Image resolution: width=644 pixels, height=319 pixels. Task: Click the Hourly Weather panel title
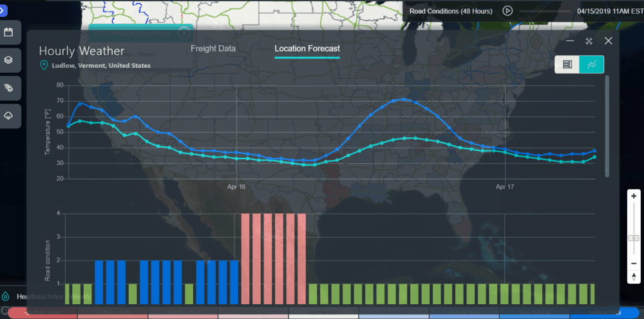82,51
